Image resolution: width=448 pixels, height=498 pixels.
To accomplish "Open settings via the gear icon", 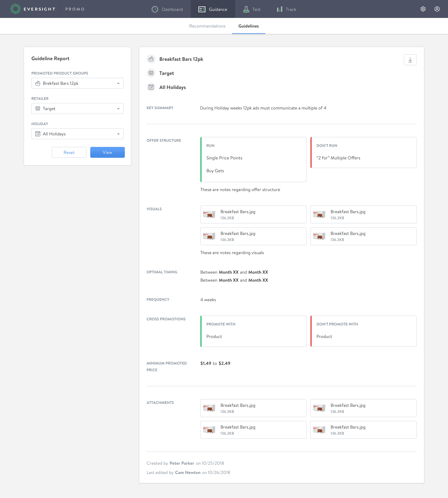I will pyautogui.click(x=423, y=9).
